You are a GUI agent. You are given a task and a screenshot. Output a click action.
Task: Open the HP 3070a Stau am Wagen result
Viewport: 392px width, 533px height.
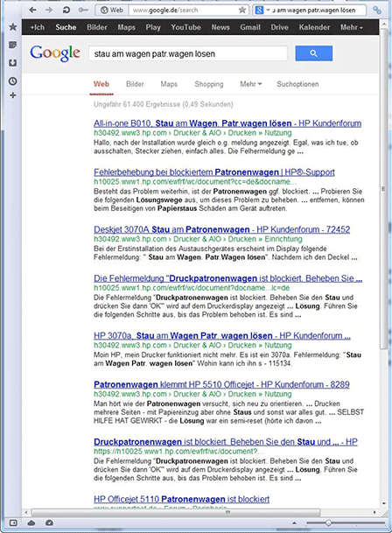click(222, 336)
